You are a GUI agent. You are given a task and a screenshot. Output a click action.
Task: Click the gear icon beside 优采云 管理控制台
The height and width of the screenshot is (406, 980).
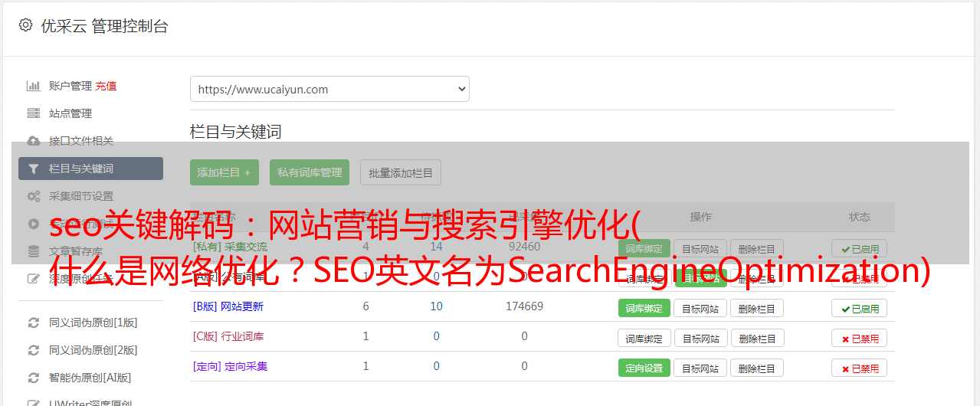tap(25, 25)
